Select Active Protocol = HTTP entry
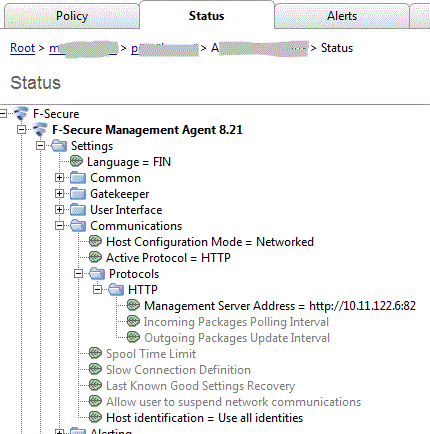 tap(168, 258)
